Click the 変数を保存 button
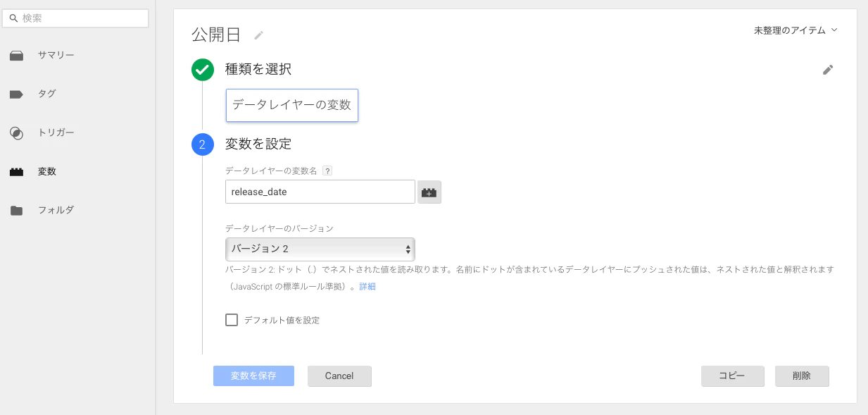The width and height of the screenshot is (868, 415). pyautogui.click(x=253, y=376)
